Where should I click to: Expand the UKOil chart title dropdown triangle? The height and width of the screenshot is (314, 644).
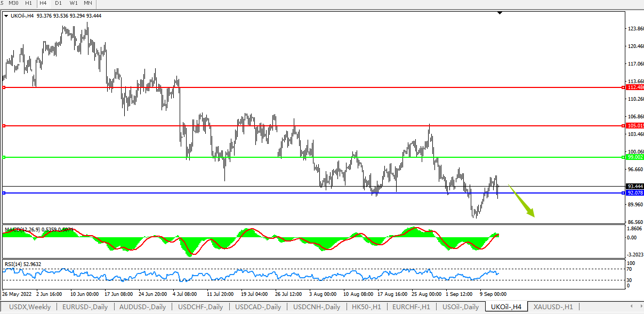coord(6,16)
